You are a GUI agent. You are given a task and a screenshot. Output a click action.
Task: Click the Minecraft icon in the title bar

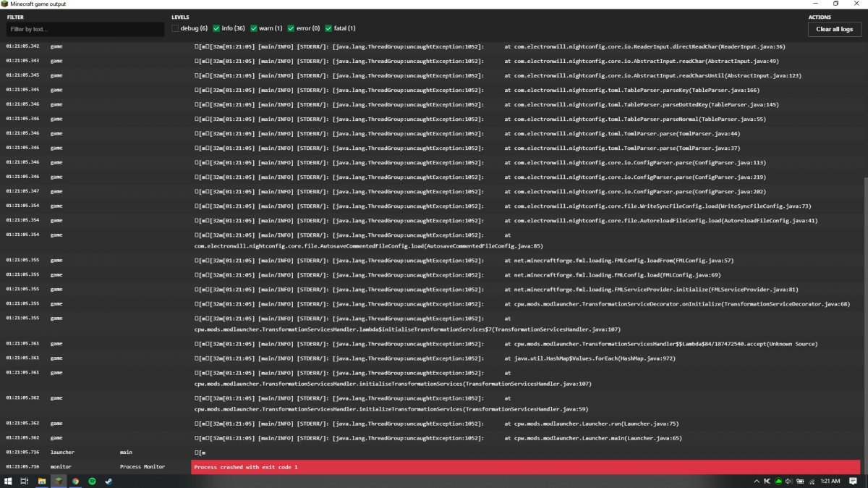[x=4, y=4]
